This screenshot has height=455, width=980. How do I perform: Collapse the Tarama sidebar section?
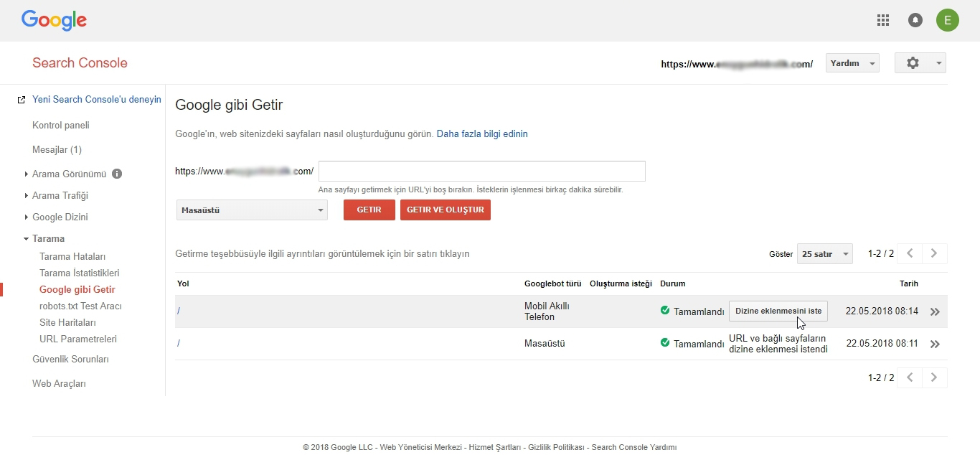click(48, 238)
